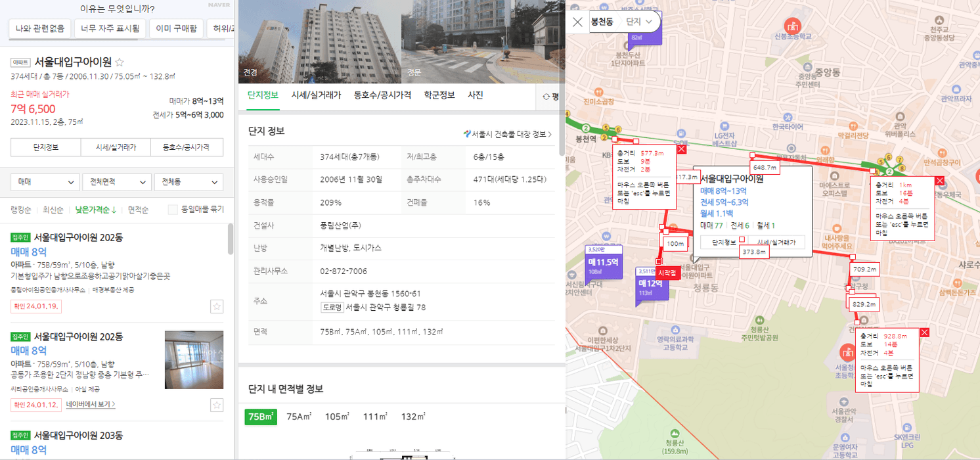
Task: Click the 한국타이어 map icon
Action: click(788, 117)
